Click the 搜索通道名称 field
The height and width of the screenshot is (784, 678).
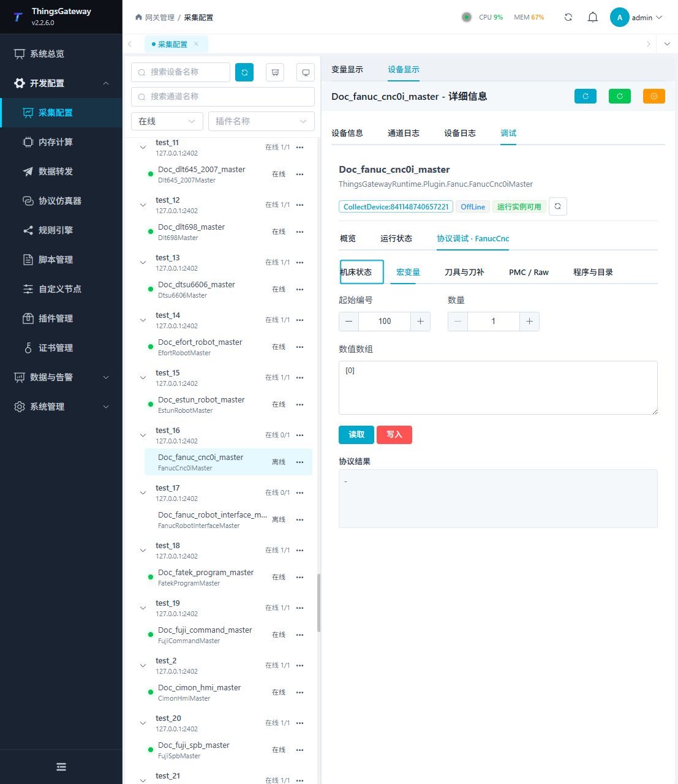point(223,97)
